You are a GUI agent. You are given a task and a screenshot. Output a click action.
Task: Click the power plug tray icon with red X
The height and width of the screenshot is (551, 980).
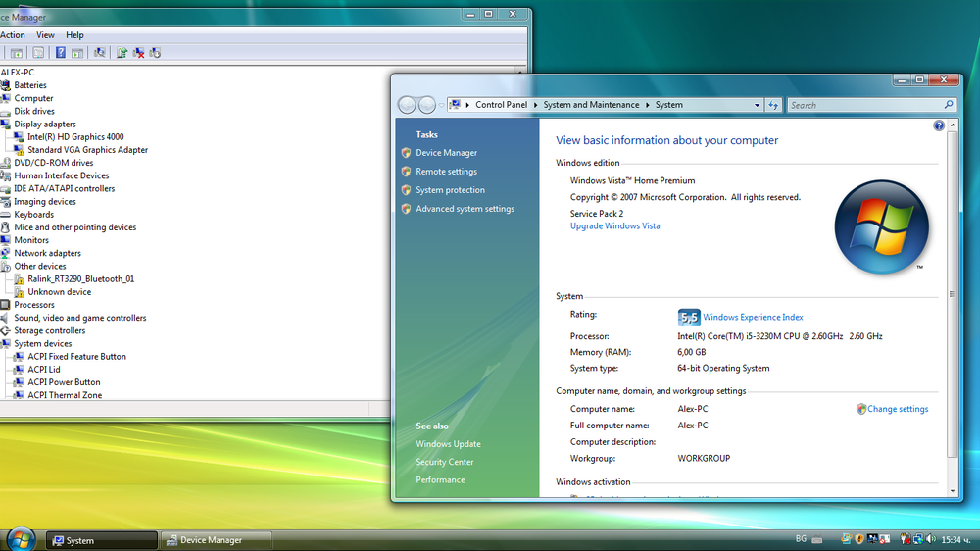point(905,539)
